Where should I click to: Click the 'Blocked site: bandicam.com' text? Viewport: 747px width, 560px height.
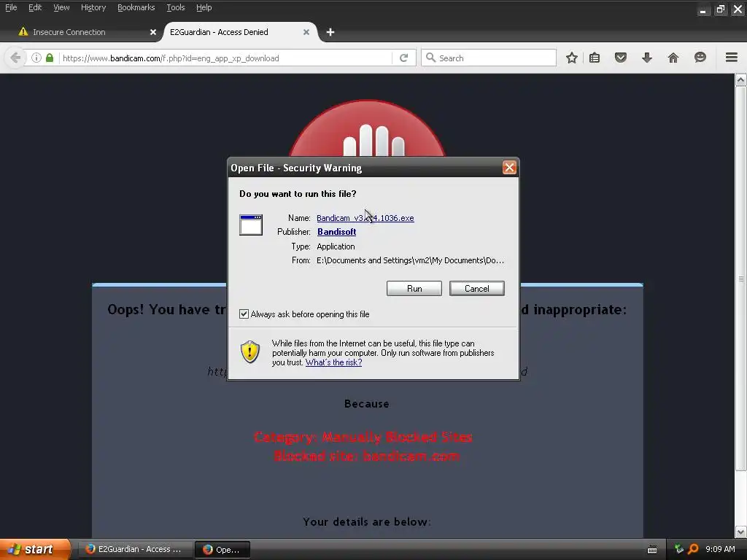(x=367, y=456)
